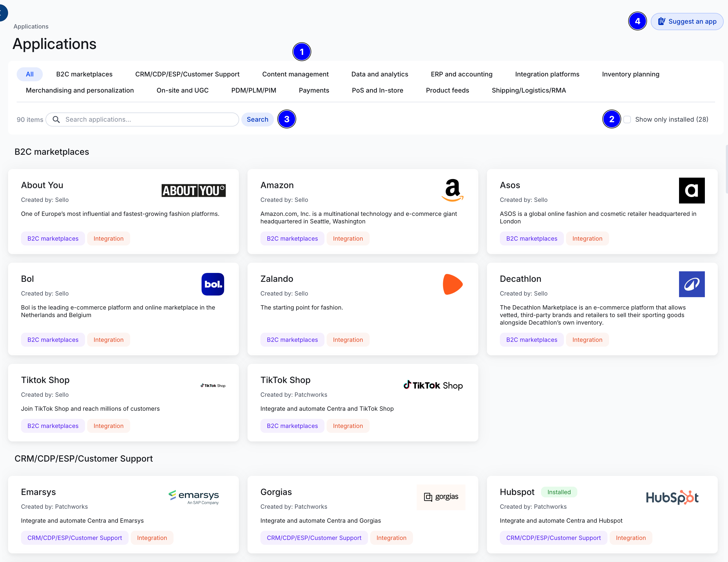The width and height of the screenshot is (728, 562).
Task: Click Integration tag on Bol card
Action: 109,339
